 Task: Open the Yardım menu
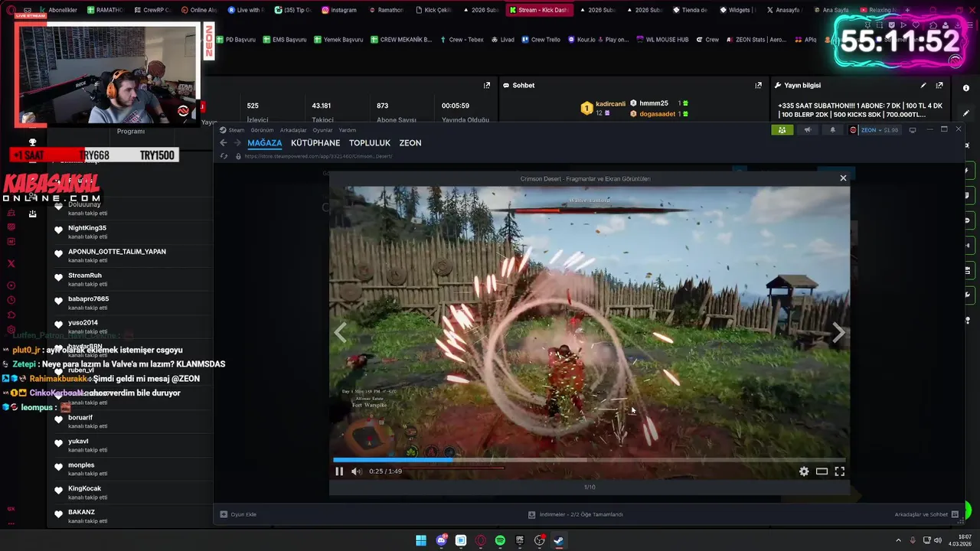tap(348, 130)
